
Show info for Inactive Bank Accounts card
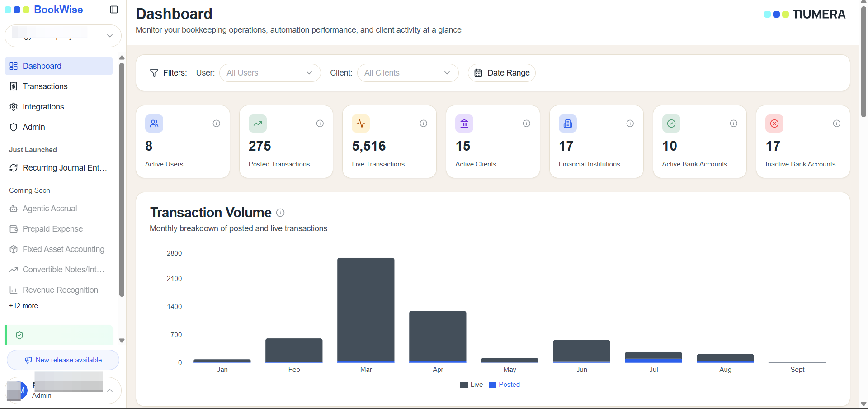837,124
